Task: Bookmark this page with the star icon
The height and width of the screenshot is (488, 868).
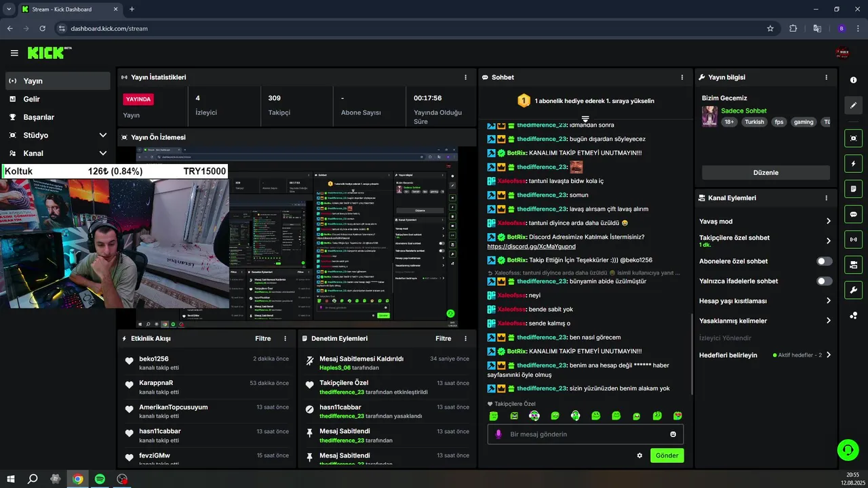Action: [x=770, y=28]
